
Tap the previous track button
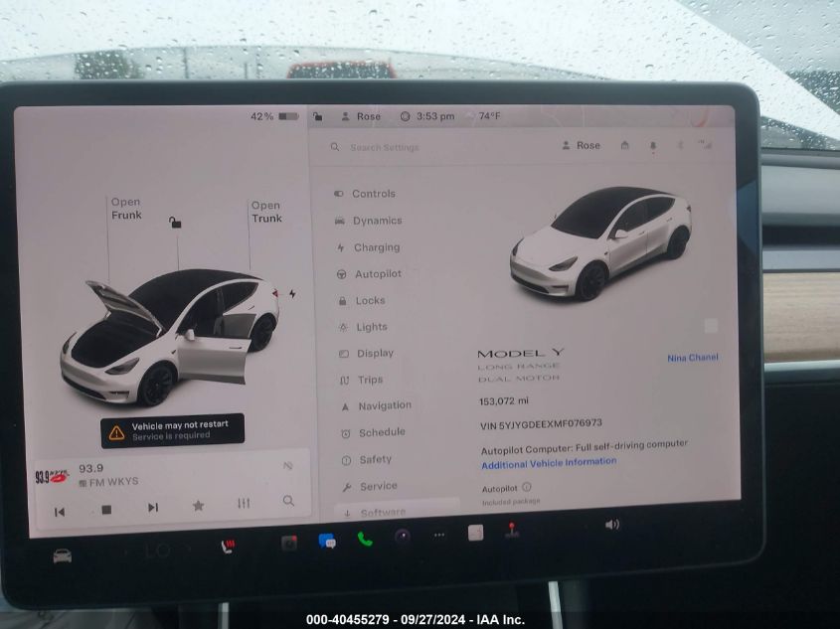[60, 511]
